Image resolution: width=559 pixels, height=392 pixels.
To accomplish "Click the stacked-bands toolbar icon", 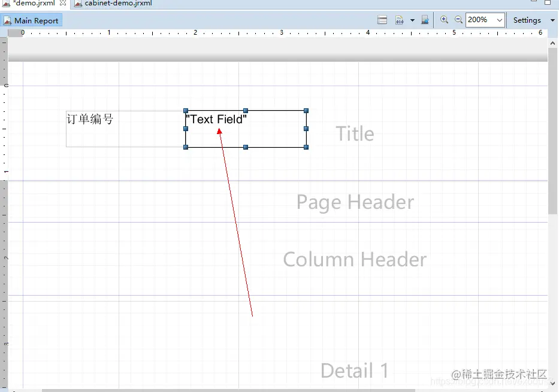I will [x=382, y=20].
